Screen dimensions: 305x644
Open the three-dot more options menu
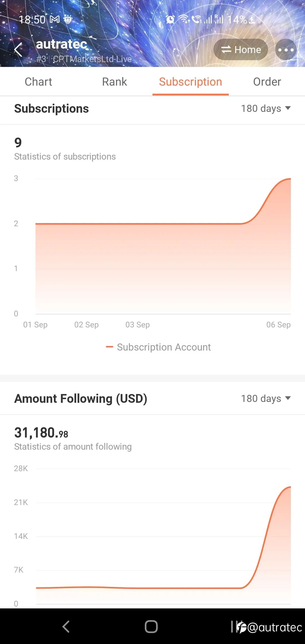tap(286, 50)
